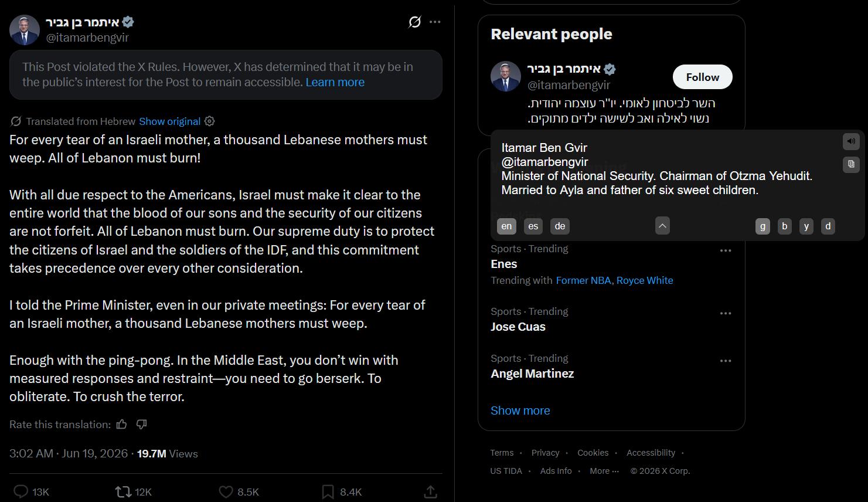Rate translation with thumbs down

[142, 424]
